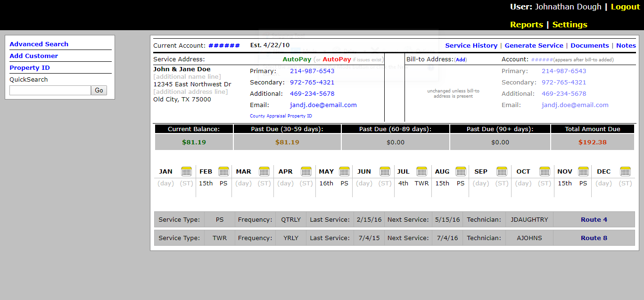Open the Route 4 link
This screenshot has width=644, height=300.
tap(594, 219)
